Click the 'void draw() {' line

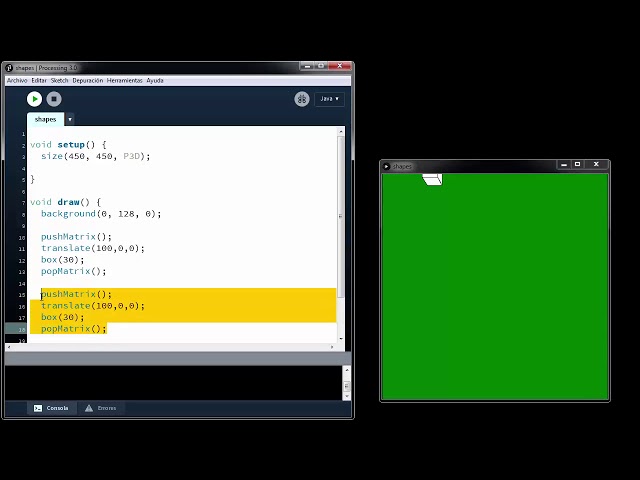pos(65,202)
